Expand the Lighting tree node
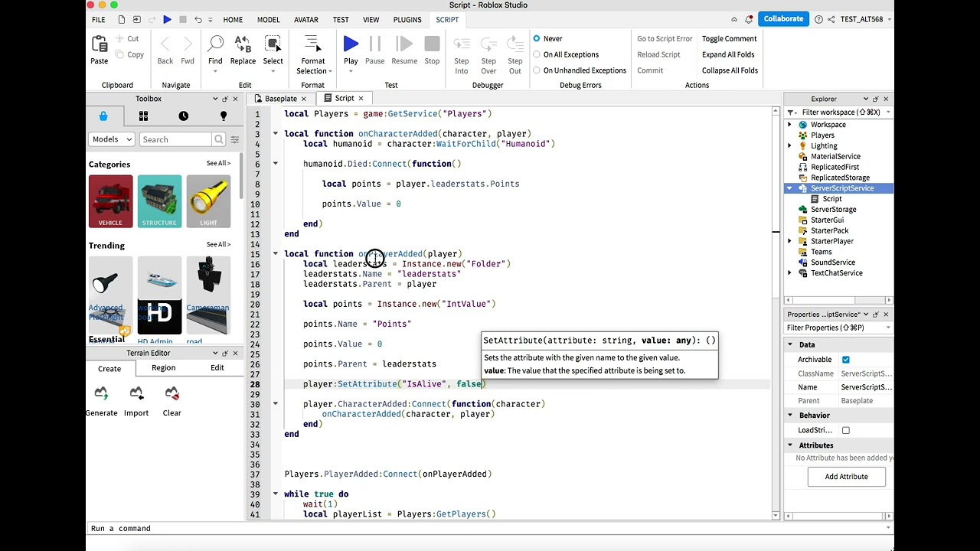The image size is (980, 551). tap(790, 145)
